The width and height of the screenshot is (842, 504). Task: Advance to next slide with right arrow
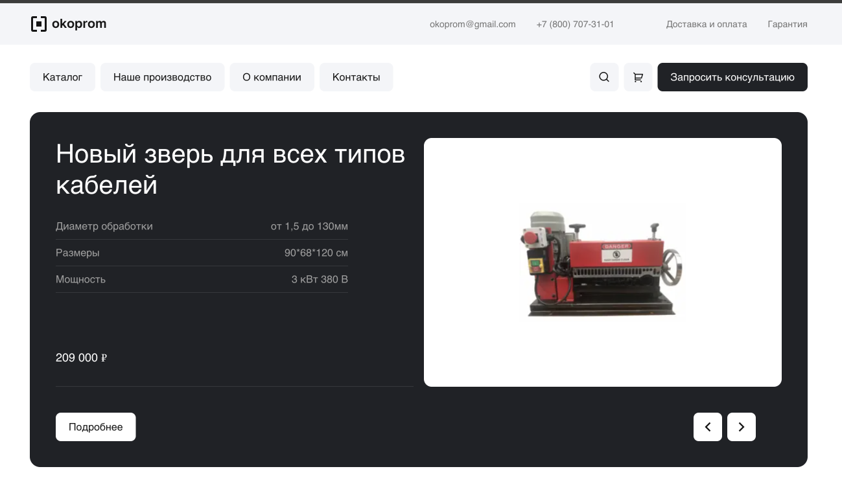point(742,427)
